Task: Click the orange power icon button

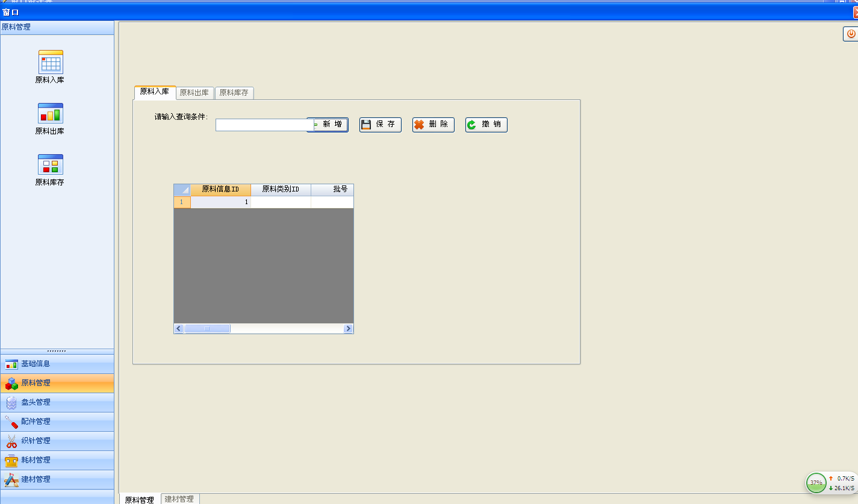Action: pos(851,34)
